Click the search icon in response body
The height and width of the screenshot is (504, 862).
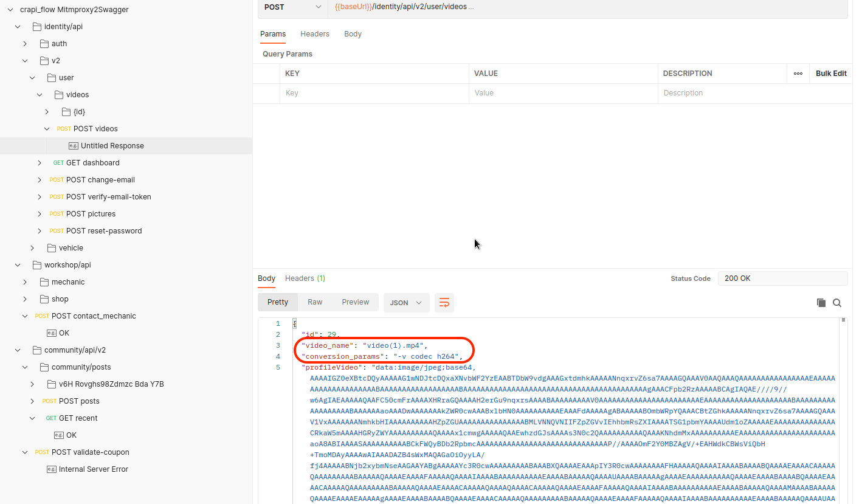click(x=837, y=303)
